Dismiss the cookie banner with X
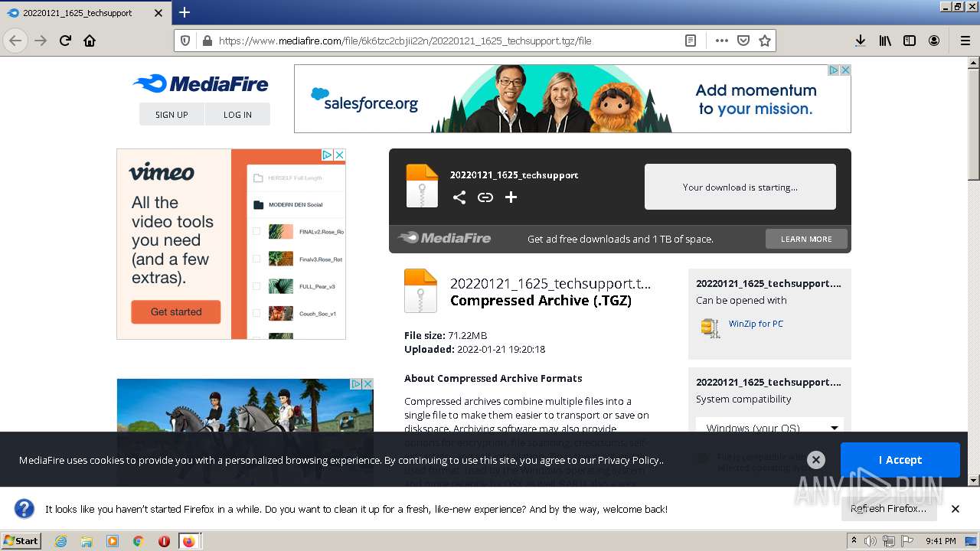This screenshot has height=551, width=980. click(x=816, y=460)
